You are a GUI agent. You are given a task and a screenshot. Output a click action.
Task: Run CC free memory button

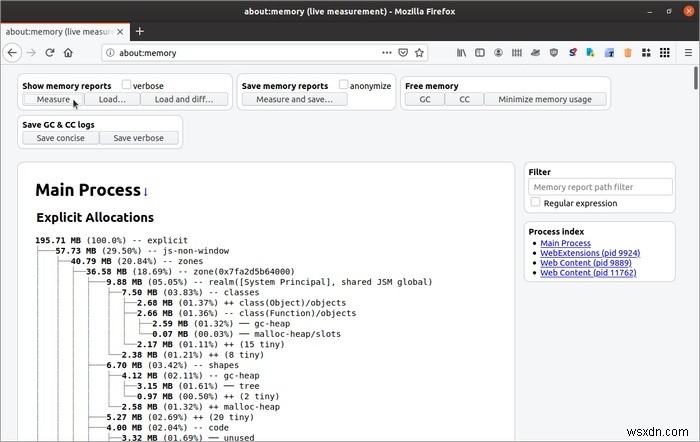[464, 99]
